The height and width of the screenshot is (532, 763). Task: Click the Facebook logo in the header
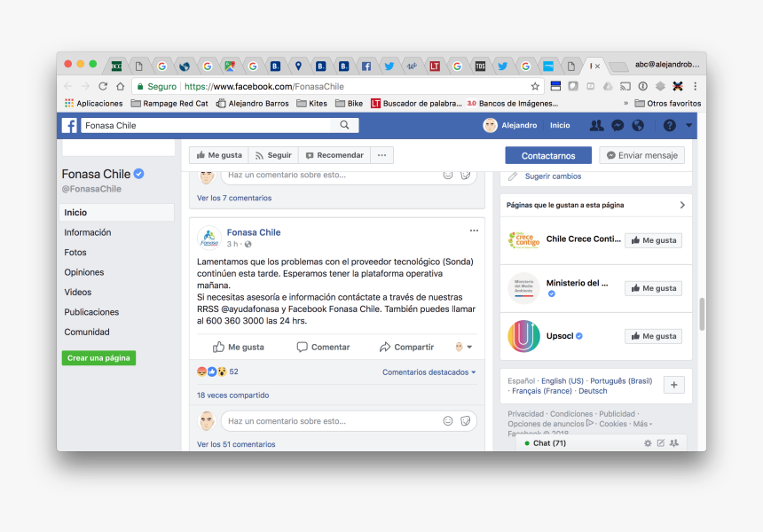click(69, 126)
